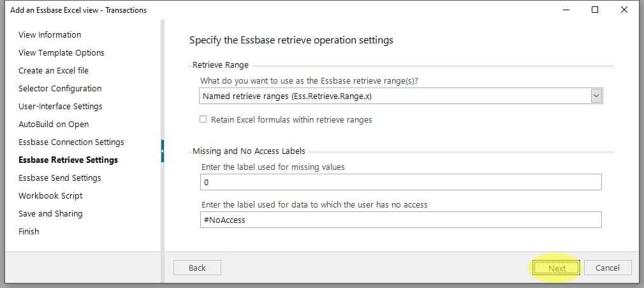Go to View Information step
Image resolution: width=644 pixels, height=288 pixels.
click(x=50, y=34)
